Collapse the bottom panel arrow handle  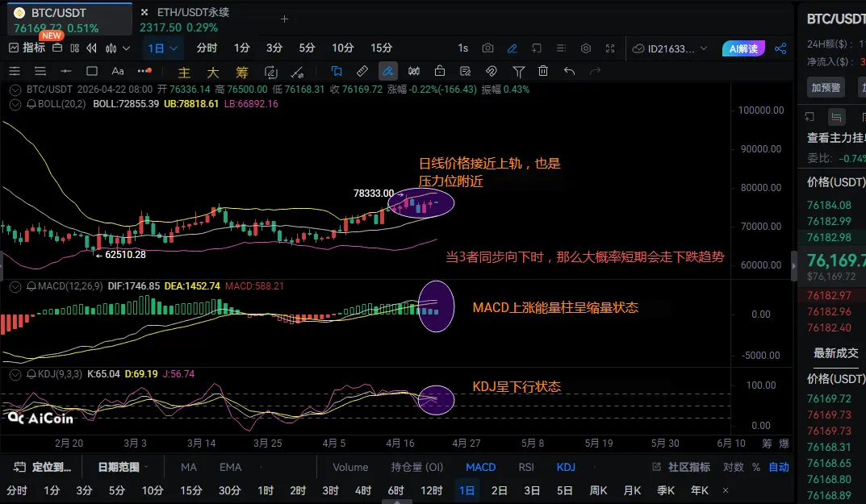(x=396, y=502)
